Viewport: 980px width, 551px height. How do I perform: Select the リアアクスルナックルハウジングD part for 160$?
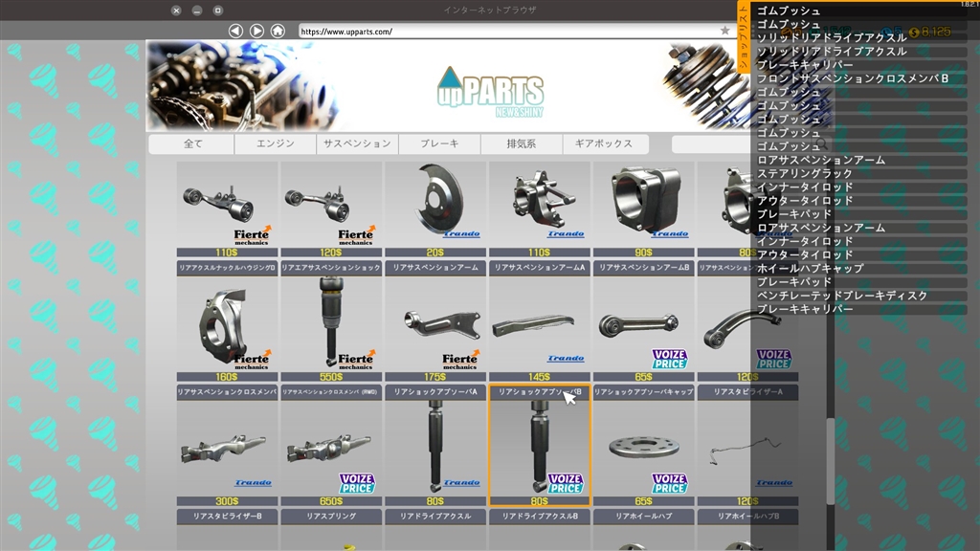coord(227,321)
